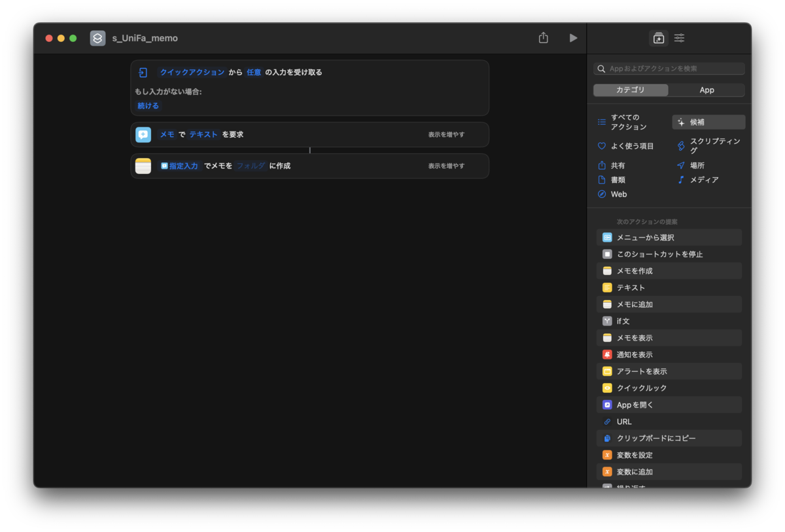Select スクリプティング category
785x532 pixels.
coord(710,146)
